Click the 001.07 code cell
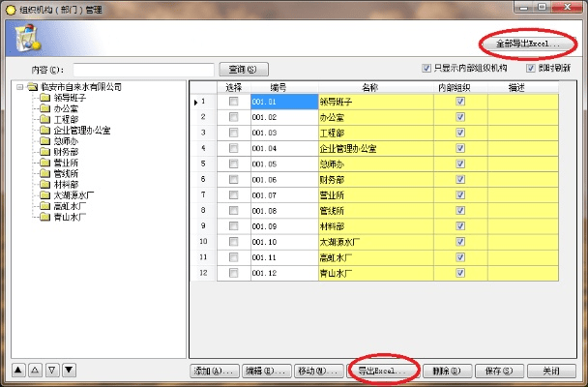Screen dimensions: 588x387 pyautogui.click(x=284, y=195)
